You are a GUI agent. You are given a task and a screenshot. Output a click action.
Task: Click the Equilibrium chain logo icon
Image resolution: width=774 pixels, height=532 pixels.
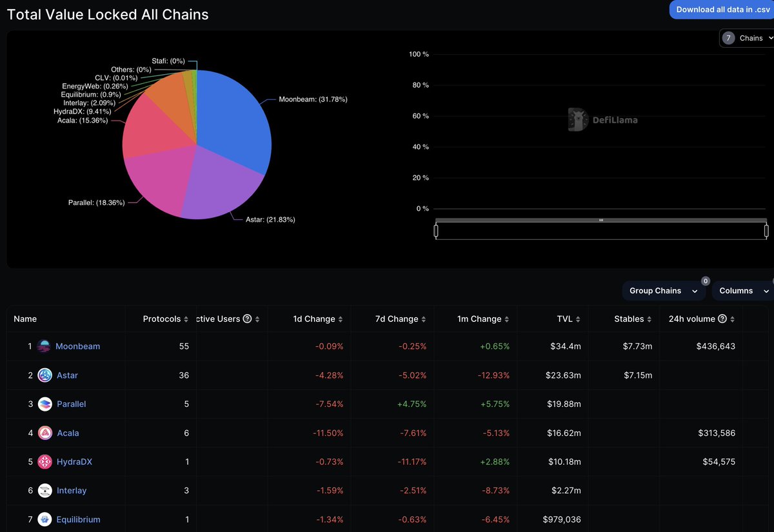(x=45, y=519)
